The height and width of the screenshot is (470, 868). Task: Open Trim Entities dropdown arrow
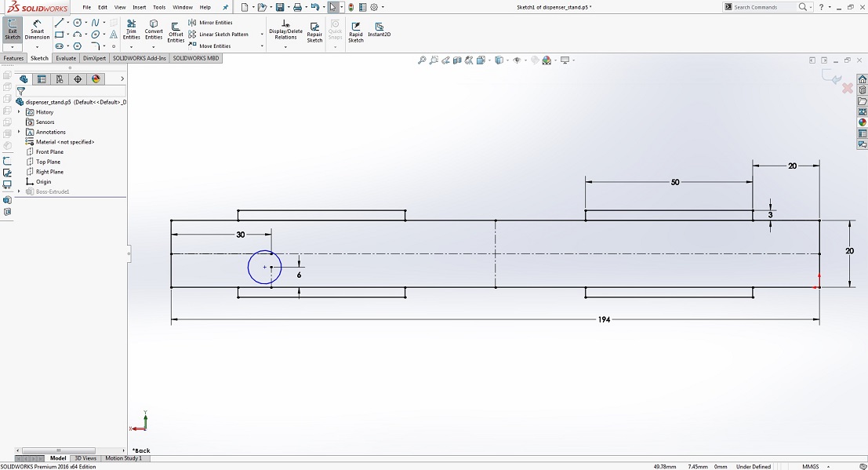click(131, 46)
